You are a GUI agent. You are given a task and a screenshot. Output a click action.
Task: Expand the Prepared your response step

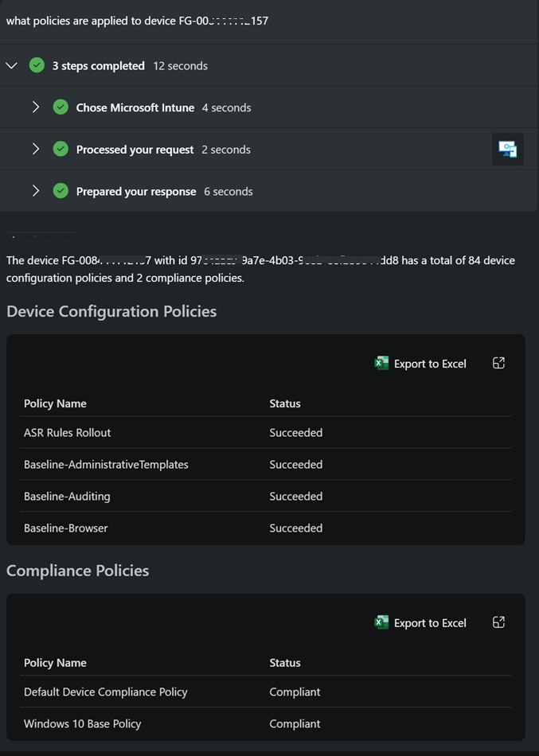click(36, 191)
